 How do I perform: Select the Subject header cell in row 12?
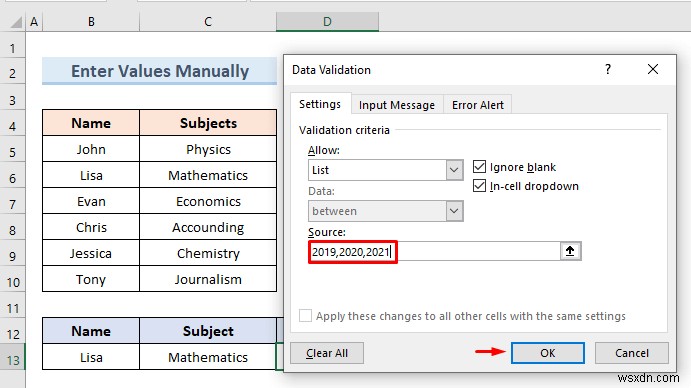208,331
